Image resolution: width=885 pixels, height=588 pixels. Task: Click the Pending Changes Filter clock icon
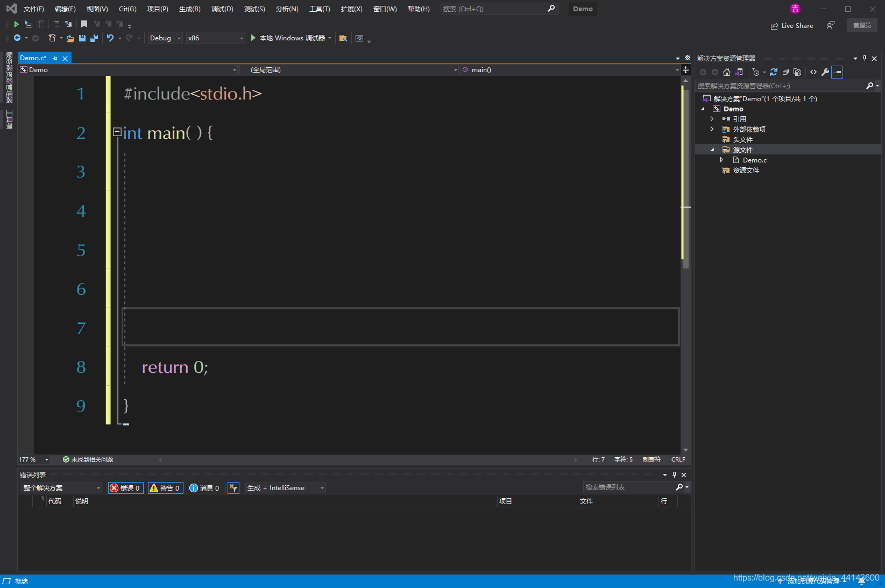point(756,72)
